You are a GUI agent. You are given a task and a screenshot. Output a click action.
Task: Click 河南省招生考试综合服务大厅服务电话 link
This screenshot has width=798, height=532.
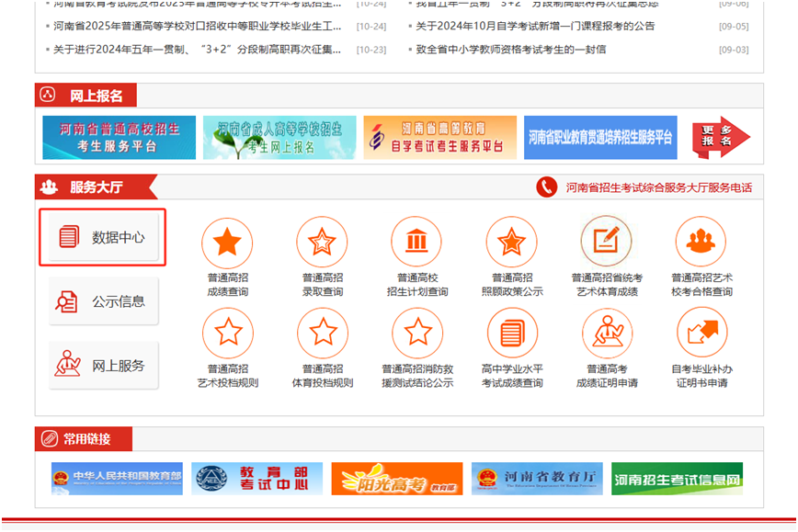[657, 187]
